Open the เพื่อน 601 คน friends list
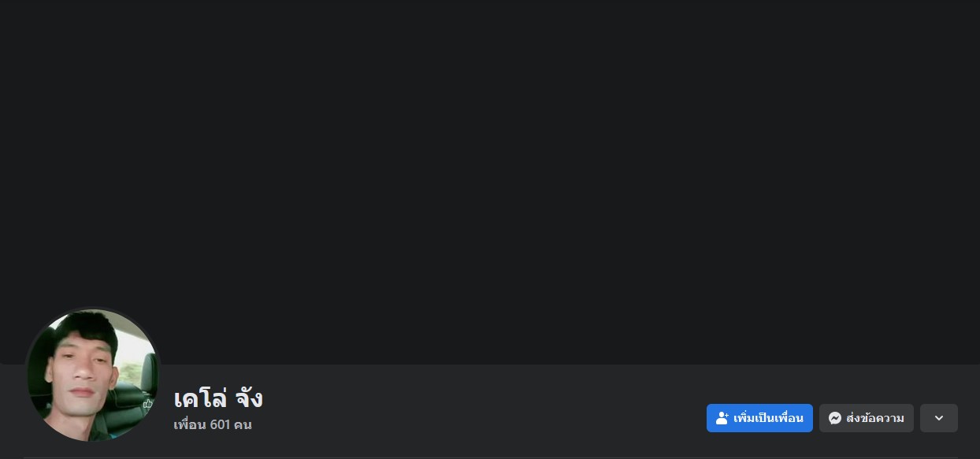The height and width of the screenshot is (459, 980). point(213,425)
